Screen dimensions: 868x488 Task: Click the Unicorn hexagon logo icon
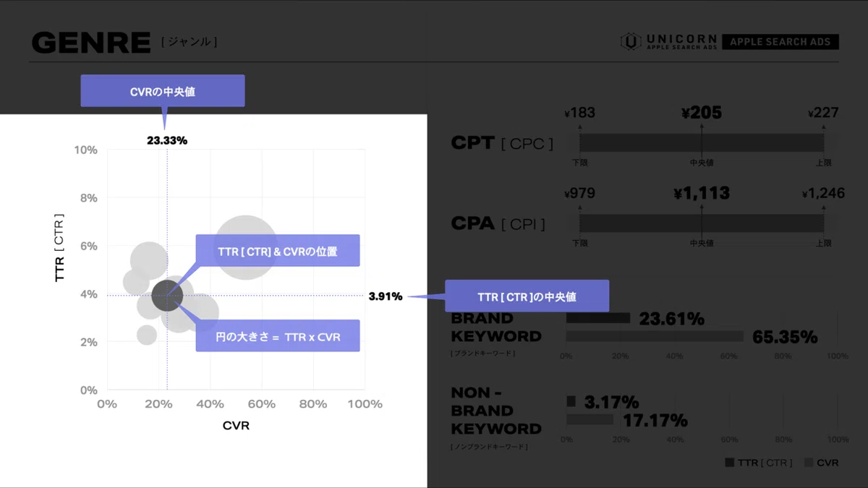(x=631, y=42)
